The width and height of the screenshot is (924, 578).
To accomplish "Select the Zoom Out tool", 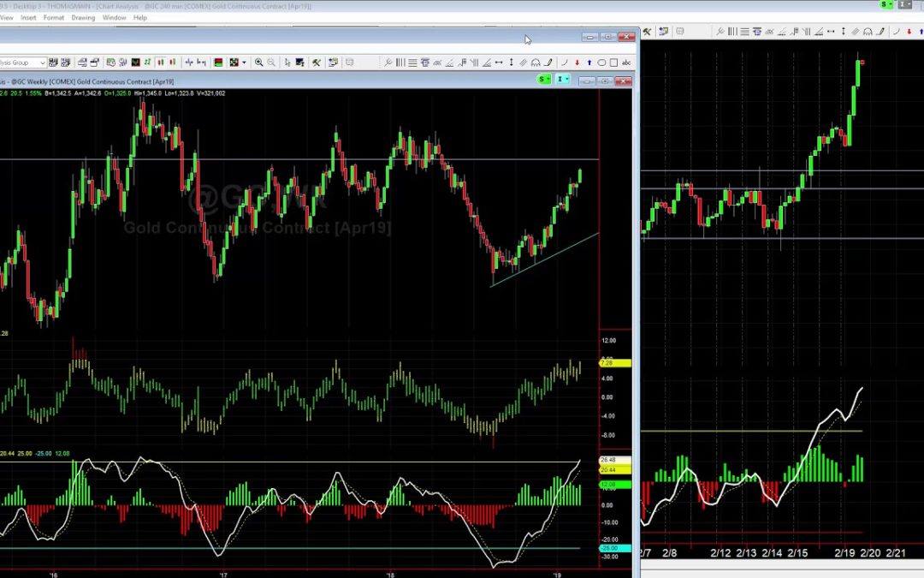I will click(x=271, y=62).
